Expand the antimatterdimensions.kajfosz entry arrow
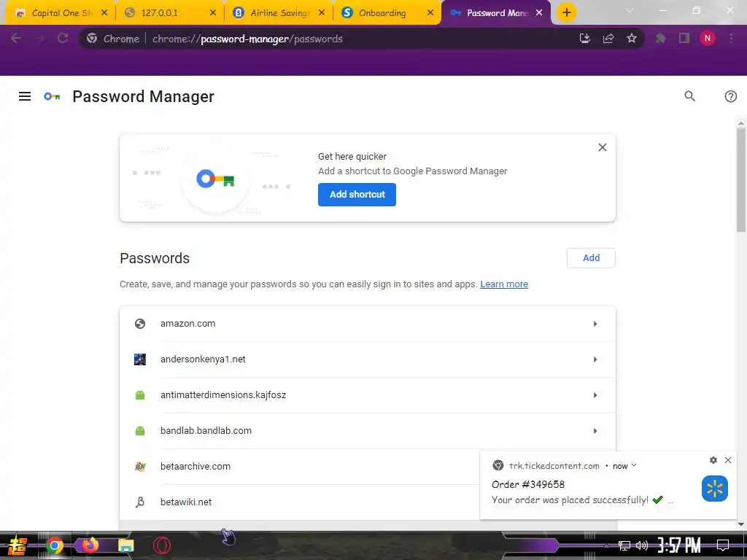 point(595,395)
